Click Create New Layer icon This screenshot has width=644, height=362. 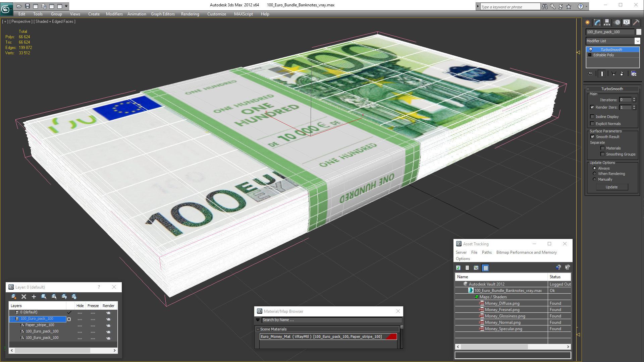[x=14, y=297]
